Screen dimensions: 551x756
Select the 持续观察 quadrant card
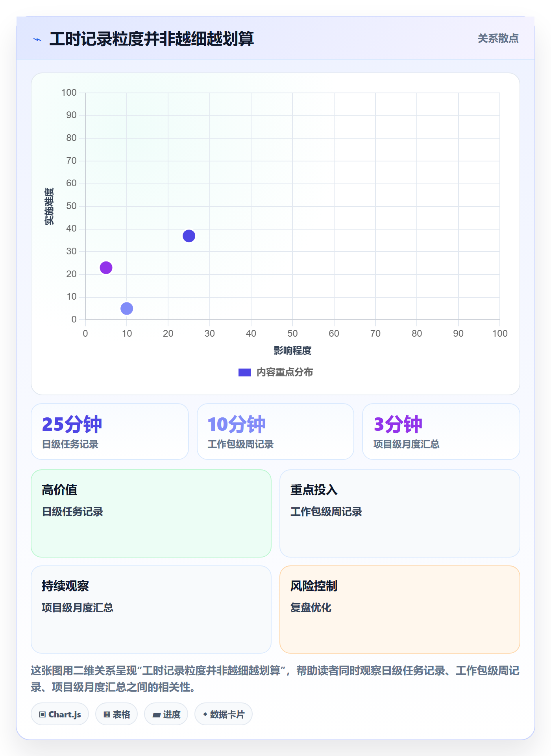[151, 610]
